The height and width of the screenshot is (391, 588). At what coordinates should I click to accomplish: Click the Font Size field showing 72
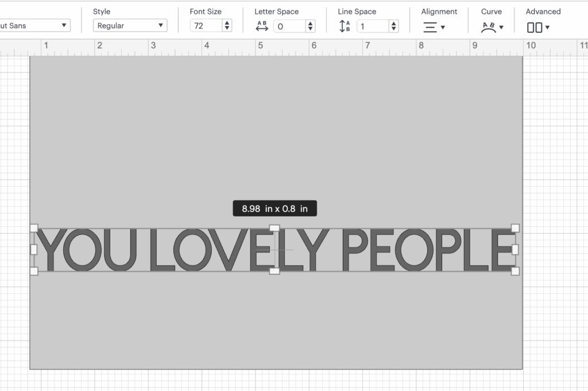(x=206, y=26)
